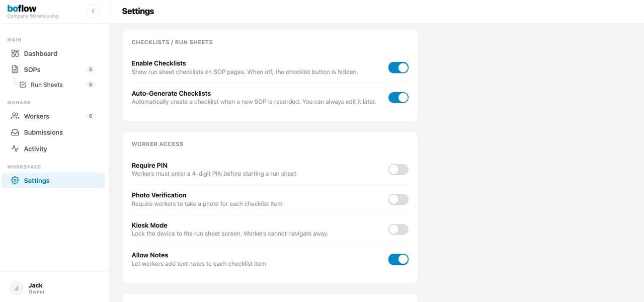The height and width of the screenshot is (302, 644).
Task: Enable the Require PIN toggle
Action: pos(398,170)
